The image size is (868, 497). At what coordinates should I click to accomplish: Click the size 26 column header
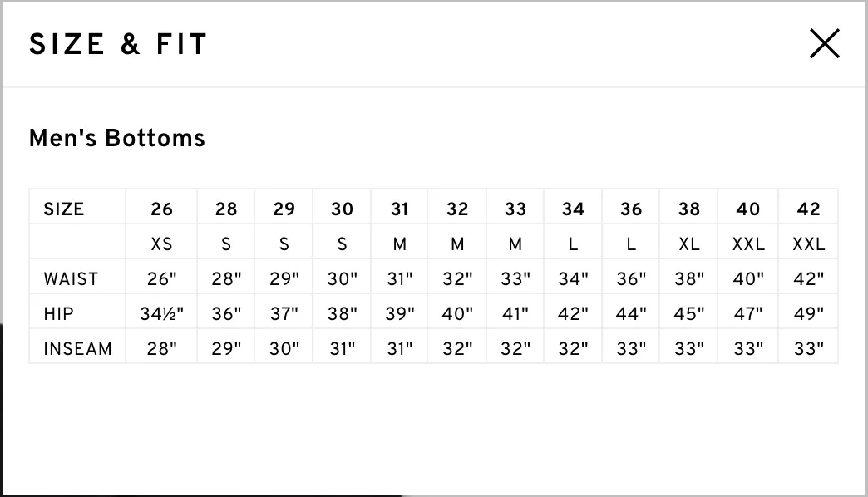point(161,209)
